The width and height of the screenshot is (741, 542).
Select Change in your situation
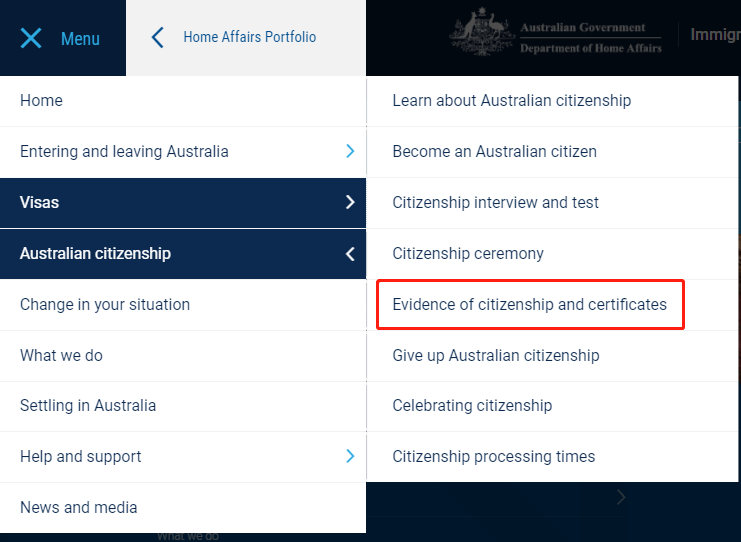click(x=105, y=305)
